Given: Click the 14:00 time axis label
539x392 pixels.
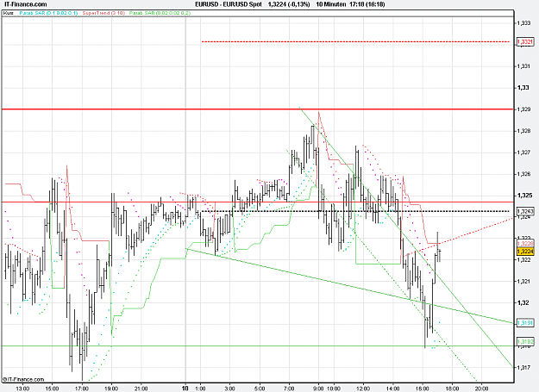Looking at the screenshot, I should (393, 389).
